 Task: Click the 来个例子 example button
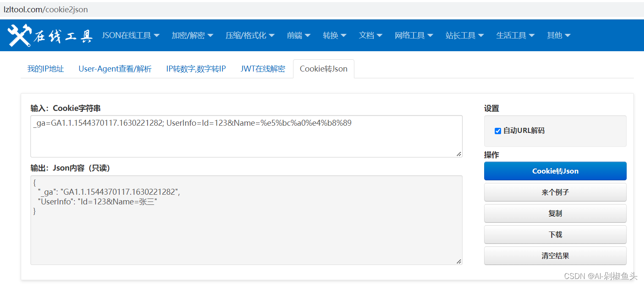coord(555,192)
